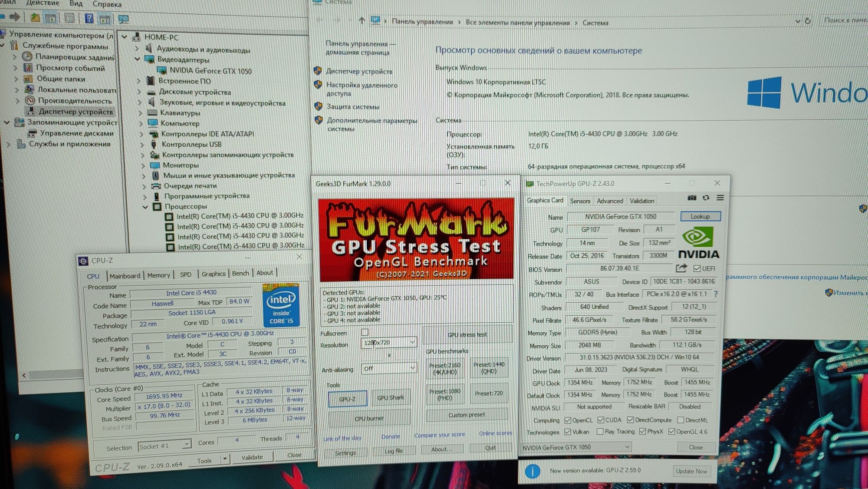Click the Intel Core i5 badge in CPU-Z

coord(281,305)
